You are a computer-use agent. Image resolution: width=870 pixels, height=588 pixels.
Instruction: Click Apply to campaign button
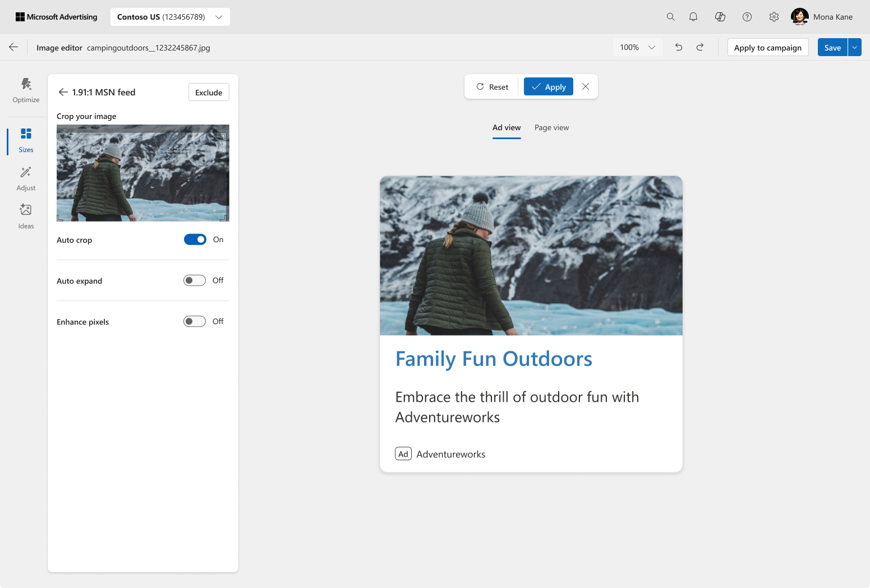(768, 47)
